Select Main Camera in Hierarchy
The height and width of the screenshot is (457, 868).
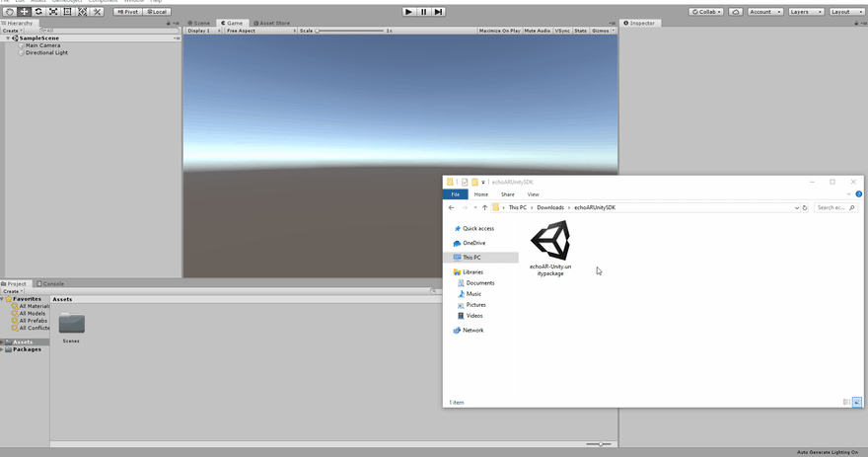[x=42, y=45]
